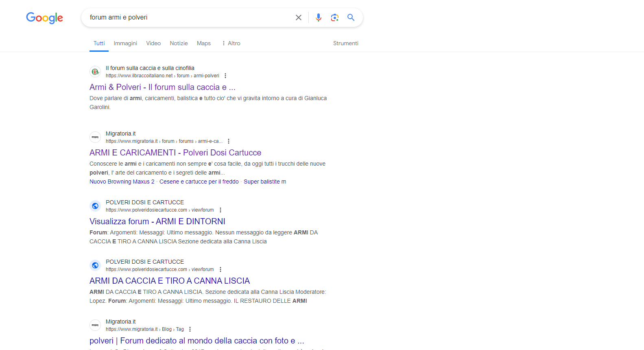Expand the Altro more options menu
This screenshot has height=350, width=644.
tap(231, 43)
